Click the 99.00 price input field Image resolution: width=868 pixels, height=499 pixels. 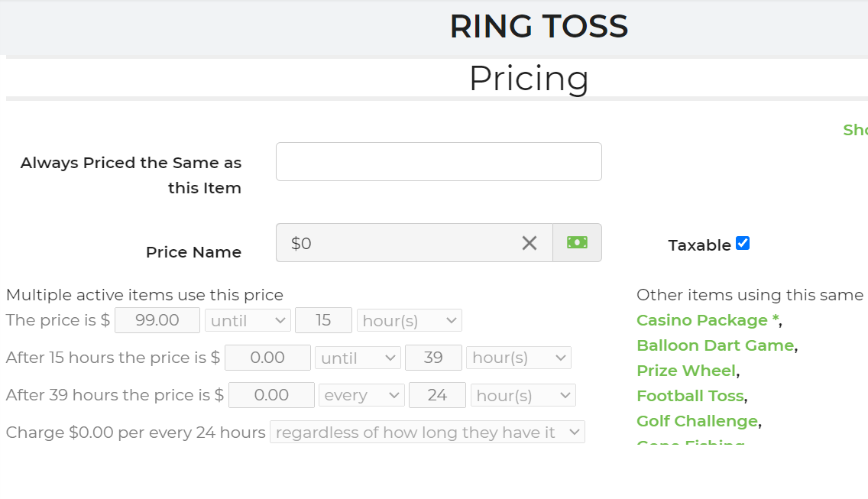[x=157, y=320]
